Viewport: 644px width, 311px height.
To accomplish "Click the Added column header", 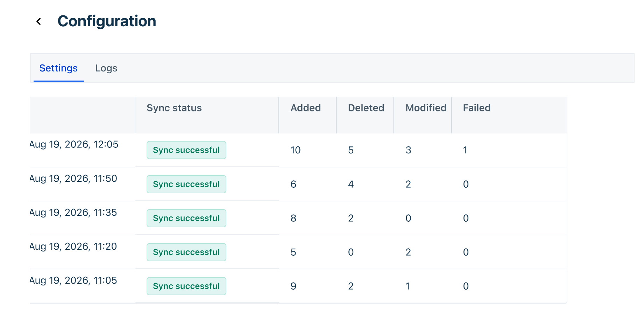I will pyautogui.click(x=306, y=108).
